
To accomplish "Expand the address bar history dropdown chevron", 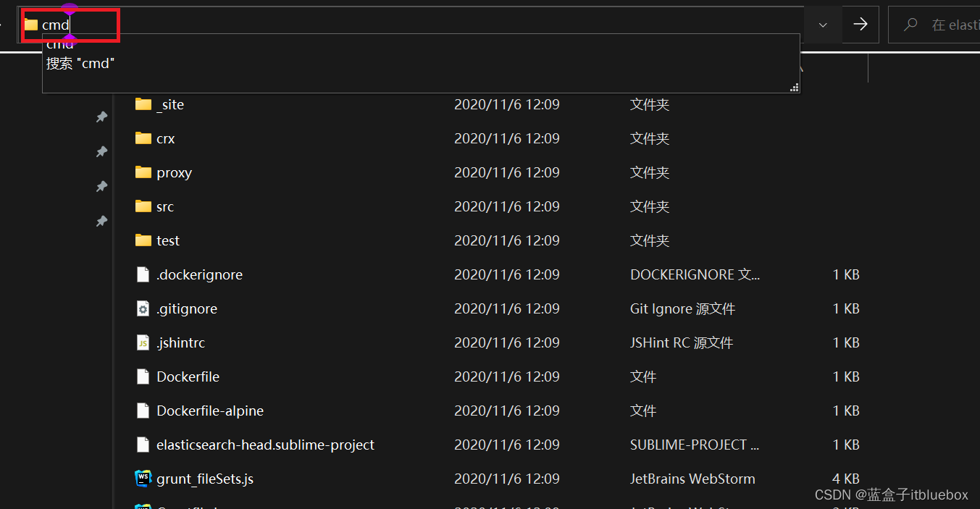I will [823, 25].
